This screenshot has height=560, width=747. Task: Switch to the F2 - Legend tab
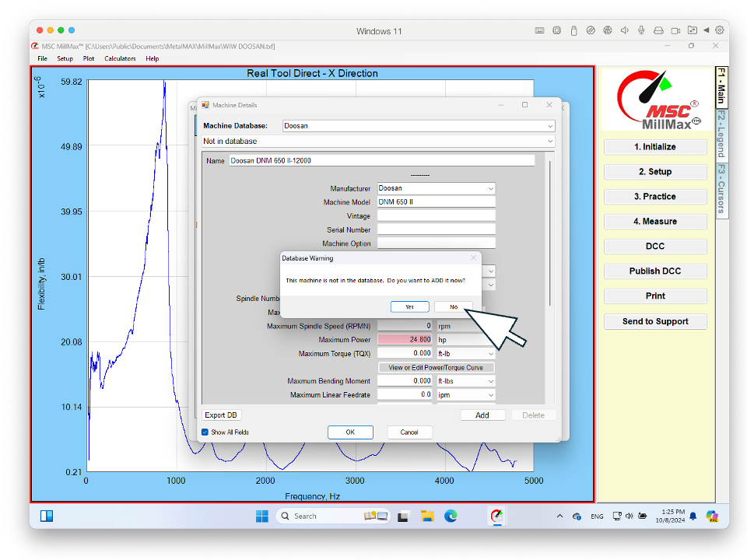721,134
